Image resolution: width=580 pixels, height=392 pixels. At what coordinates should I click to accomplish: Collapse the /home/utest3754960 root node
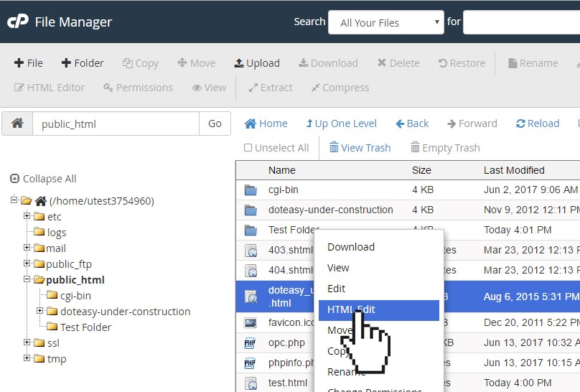(14, 200)
